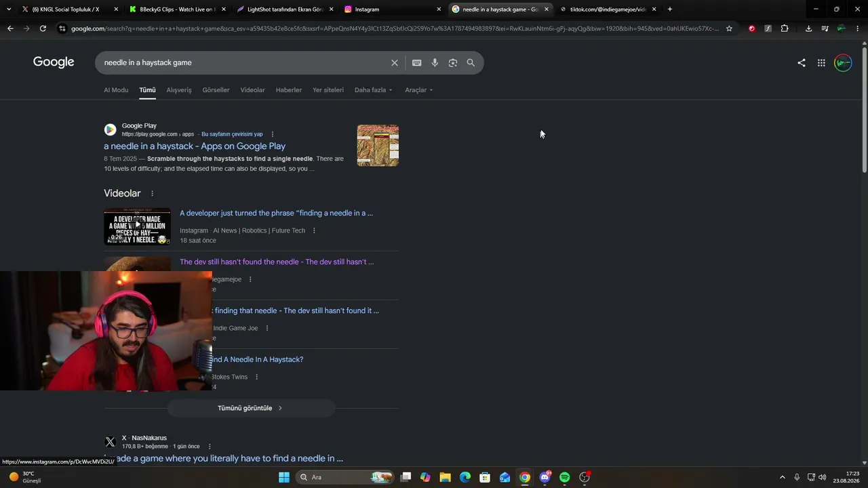The image size is (868, 488).
Task: Expand Tümünü görüntüle to show all videos
Action: (x=251, y=408)
